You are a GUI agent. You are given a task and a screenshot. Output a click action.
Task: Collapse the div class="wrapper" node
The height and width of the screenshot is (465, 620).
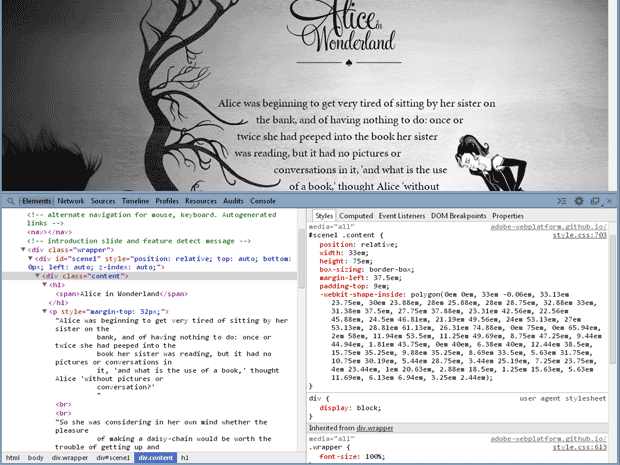(23, 250)
